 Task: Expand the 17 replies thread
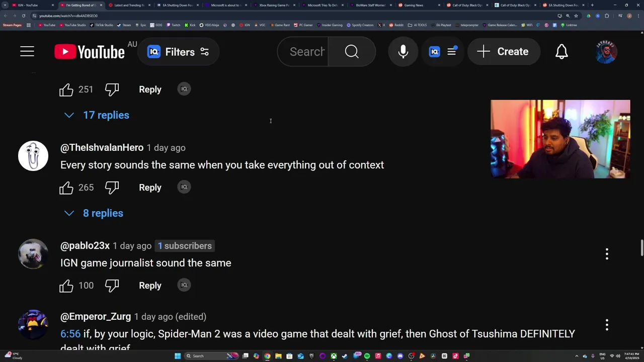97,115
